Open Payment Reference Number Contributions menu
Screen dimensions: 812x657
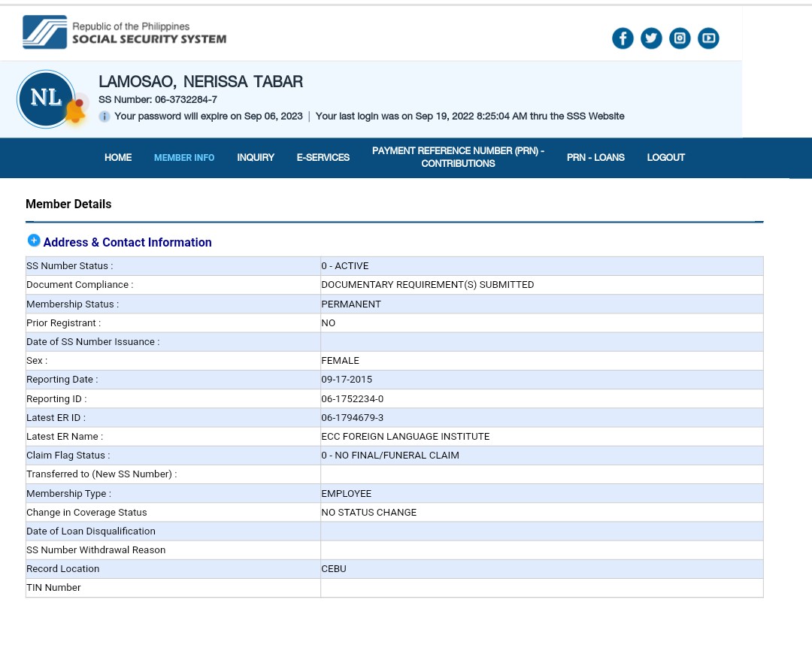[458, 157]
